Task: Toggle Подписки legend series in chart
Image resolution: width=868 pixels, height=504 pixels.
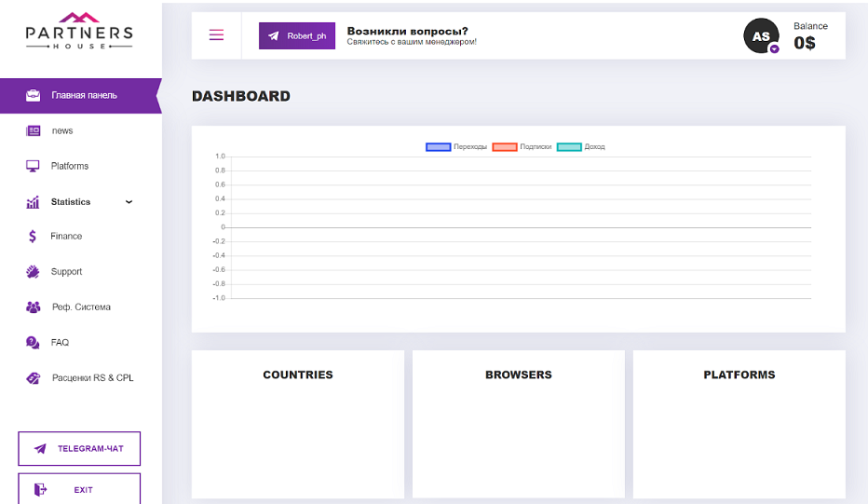Action: pyautogui.click(x=522, y=147)
